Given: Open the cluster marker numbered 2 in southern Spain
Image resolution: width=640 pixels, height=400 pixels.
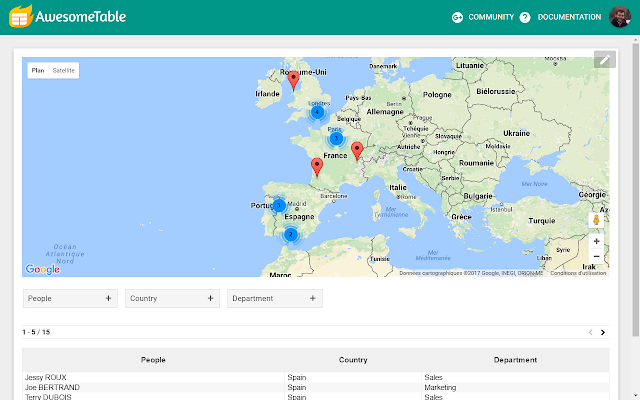Looking at the screenshot, I should tap(291, 235).
